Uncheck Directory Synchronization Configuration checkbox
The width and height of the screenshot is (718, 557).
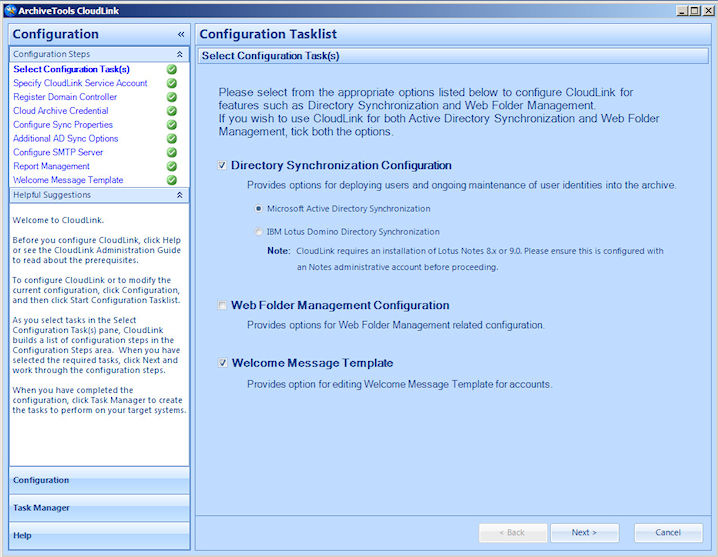tap(222, 165)
